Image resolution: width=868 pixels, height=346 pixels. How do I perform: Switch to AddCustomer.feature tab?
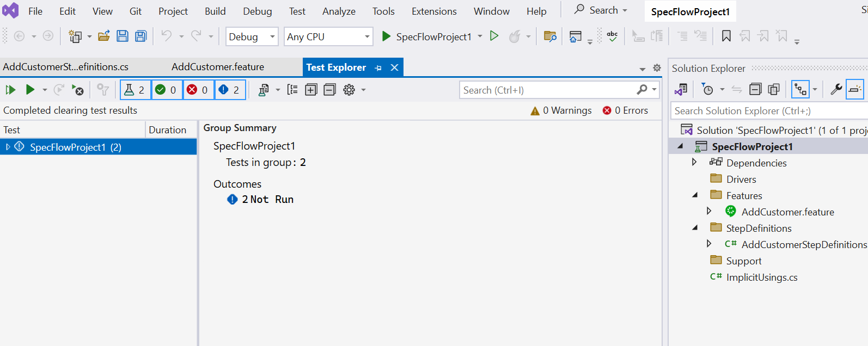coord(218,67)
